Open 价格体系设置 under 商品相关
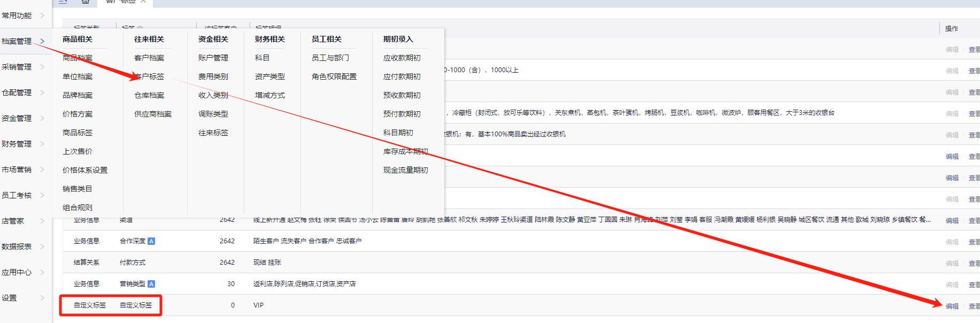 [x=85, y=170]
